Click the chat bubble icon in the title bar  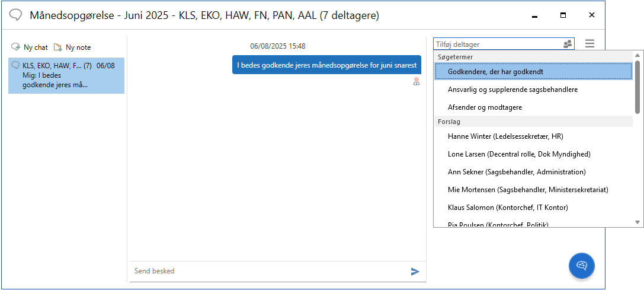[x=15, y=15]
